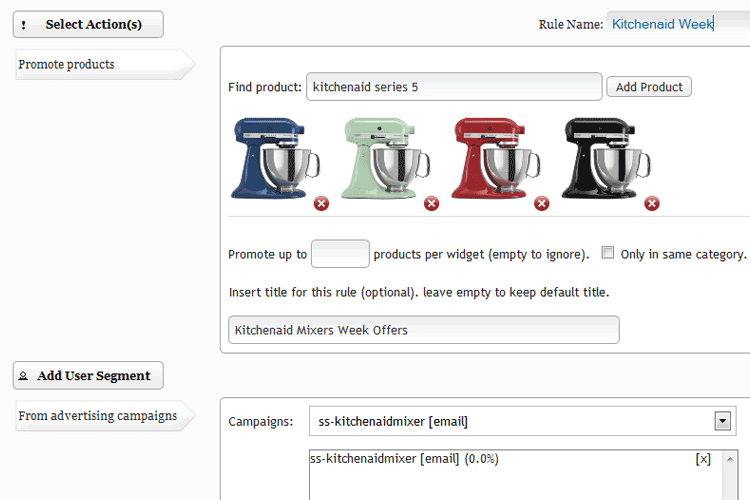Screen dimensions: 750x500
Task: Remove the mint green mixer product
Action: point(431,203)
